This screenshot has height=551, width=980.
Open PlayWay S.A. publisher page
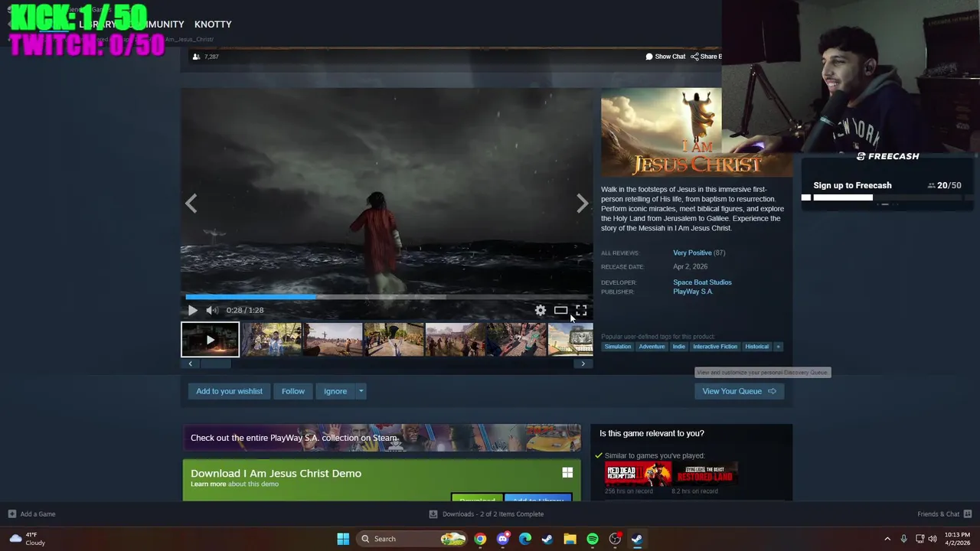(x=693, y=292)
